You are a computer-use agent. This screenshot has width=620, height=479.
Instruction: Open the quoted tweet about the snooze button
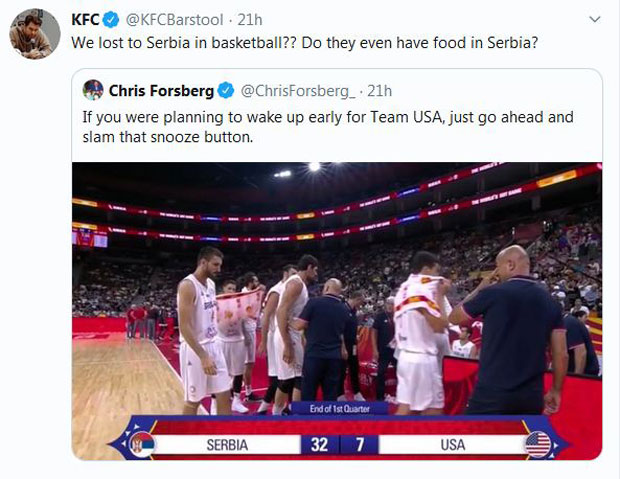coord(328,127)
